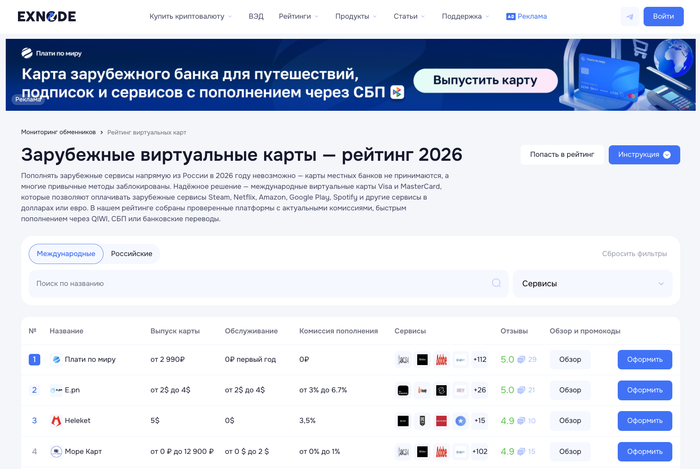Click the Обслуживание column header
Image resolution: width=700 pixels, height=469 pixels.
pos(251,331)
